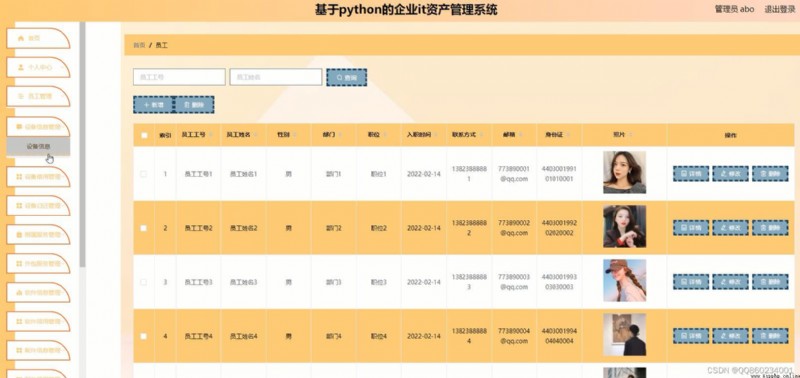
Task: Sort table by 性别 column arrows
Action: coord(295,135)
